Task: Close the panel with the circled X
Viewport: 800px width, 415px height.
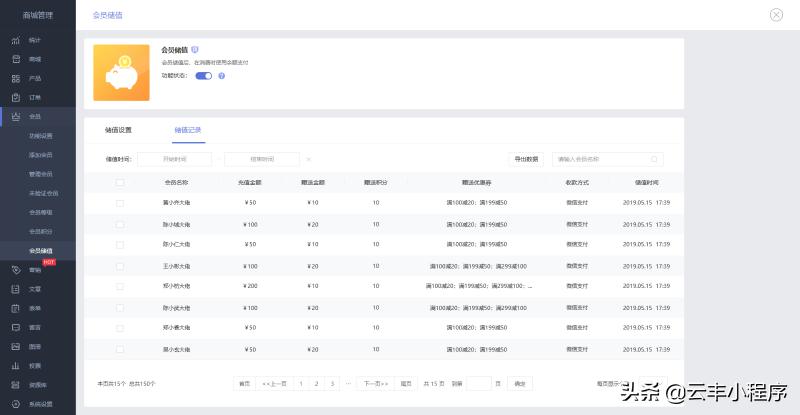Action: 776,15
